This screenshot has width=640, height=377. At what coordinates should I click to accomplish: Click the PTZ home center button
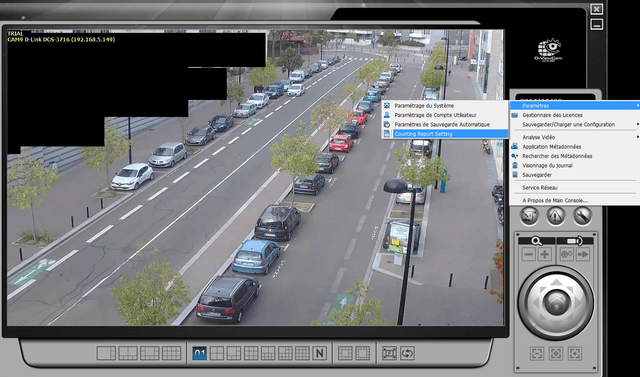point(557,302)
